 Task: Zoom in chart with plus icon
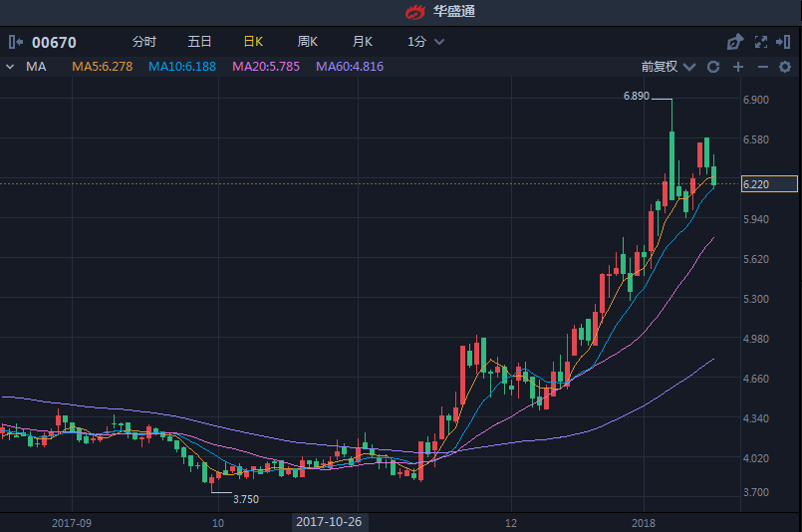click(738, 67)
